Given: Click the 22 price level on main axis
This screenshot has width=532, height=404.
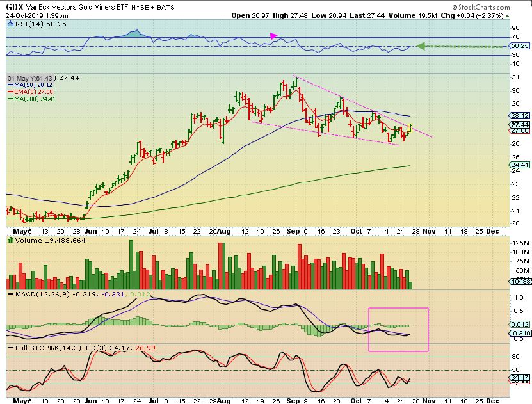Looking at the screenshot, I should click(516, 197).
